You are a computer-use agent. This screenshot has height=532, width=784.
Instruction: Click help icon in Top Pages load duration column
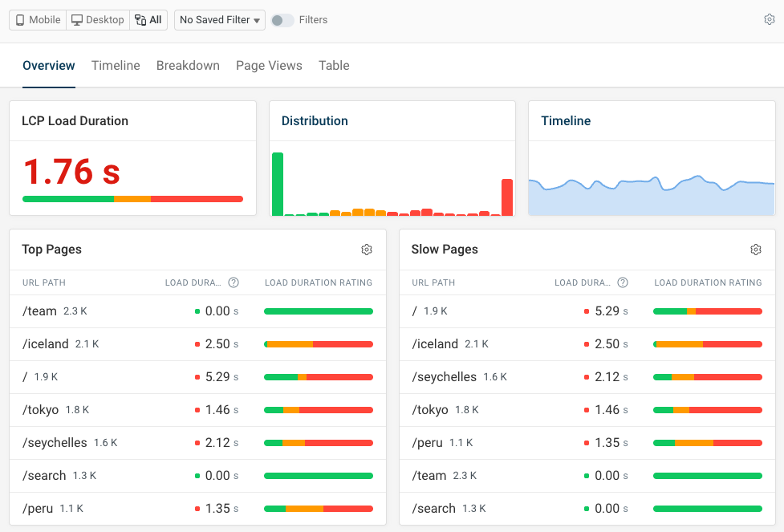click(234, 282)
